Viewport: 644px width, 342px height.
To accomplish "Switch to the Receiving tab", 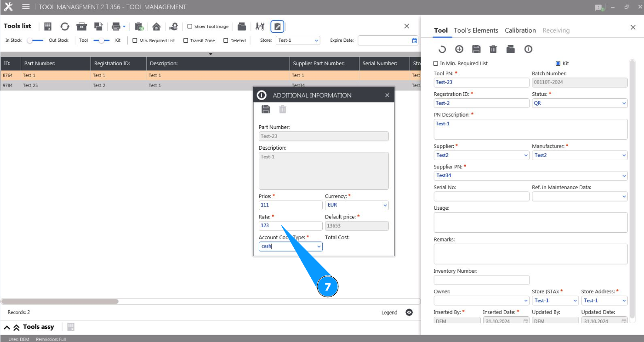I will click(556, 30).
